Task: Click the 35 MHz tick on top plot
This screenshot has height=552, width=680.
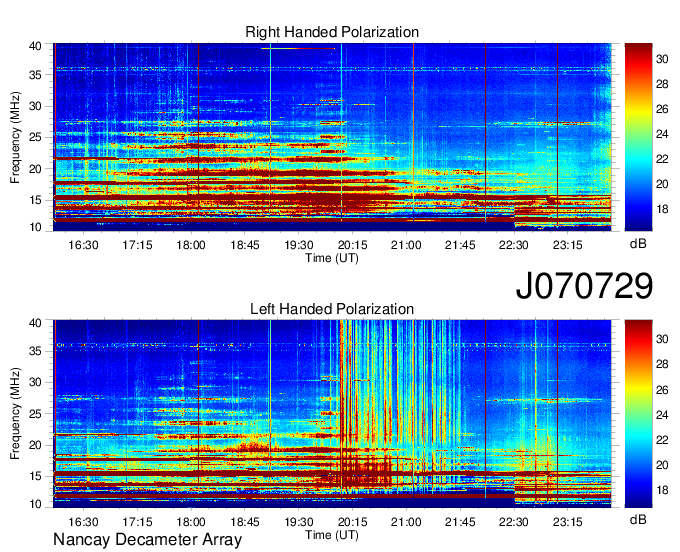Action: 35,75
